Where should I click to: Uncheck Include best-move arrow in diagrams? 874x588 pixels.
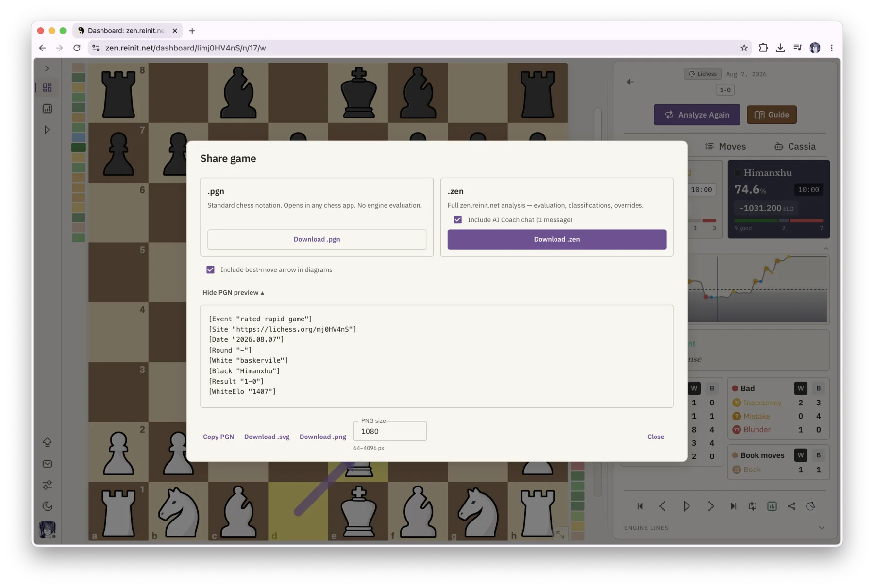pos(210,269)
